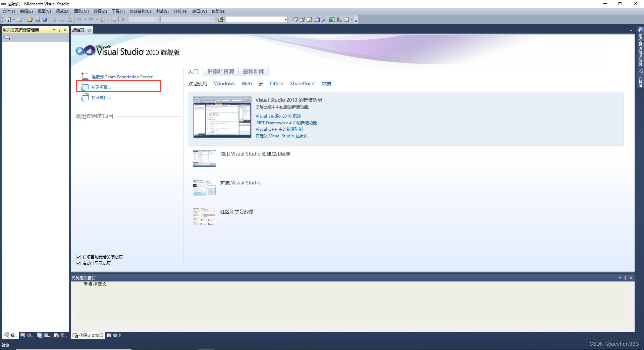The width and height of the screenshot is (644, 350).
Task: Click .NET Framework 4 中的新增功能 link
Action: (286, 123)
